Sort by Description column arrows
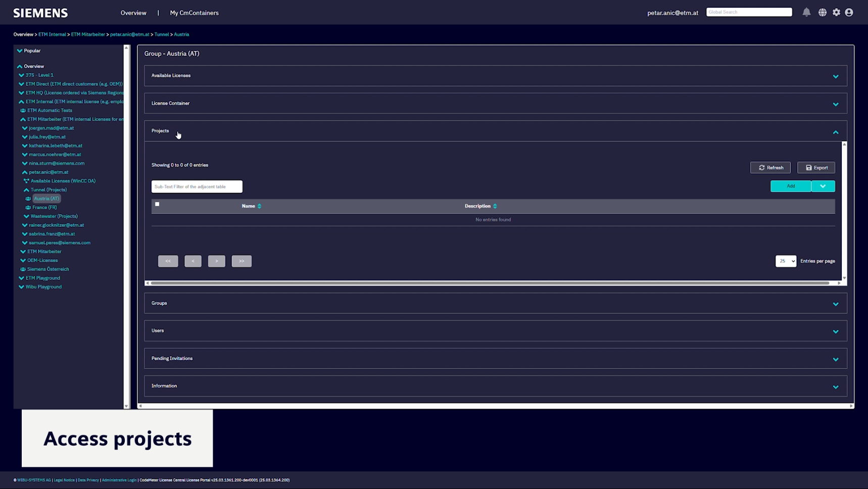 click(495, 206)
